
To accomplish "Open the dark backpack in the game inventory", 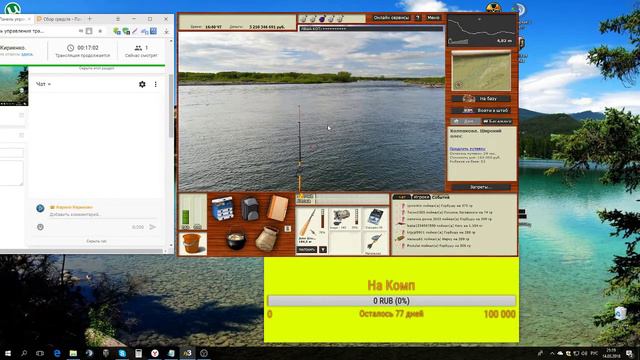I will pos(250,209).
